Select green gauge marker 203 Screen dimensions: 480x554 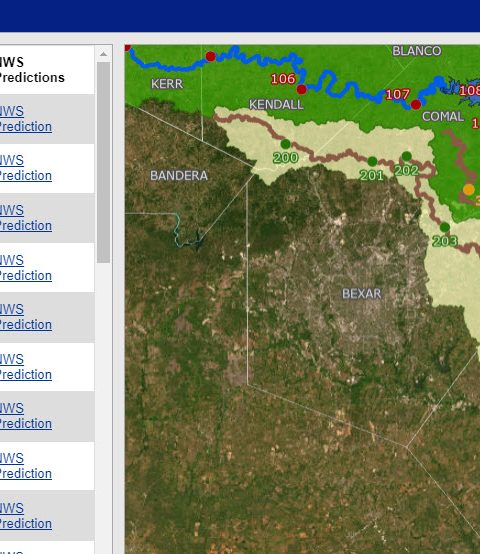[445, 227]
